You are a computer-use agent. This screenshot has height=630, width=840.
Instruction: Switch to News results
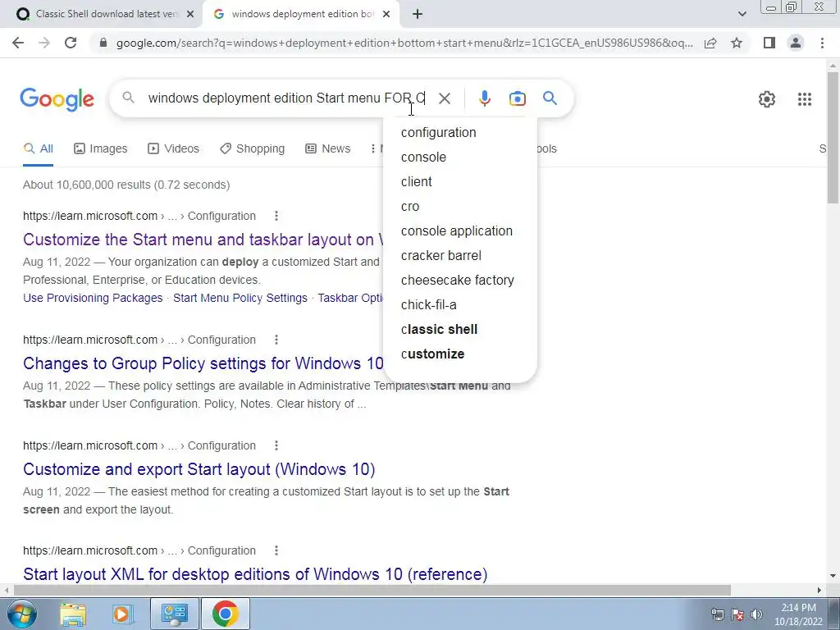[328, 149]
